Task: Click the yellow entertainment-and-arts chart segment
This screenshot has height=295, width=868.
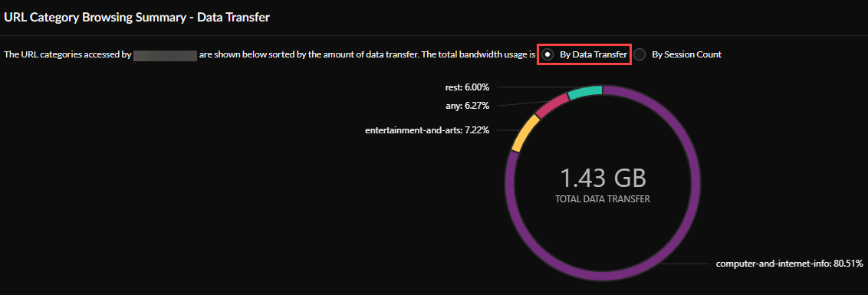Action: 524,133
